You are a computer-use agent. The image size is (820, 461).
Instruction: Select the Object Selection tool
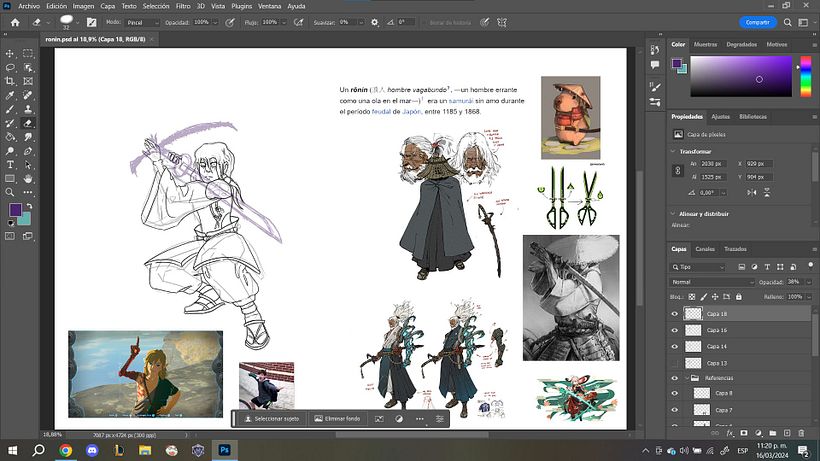point(28,67)
